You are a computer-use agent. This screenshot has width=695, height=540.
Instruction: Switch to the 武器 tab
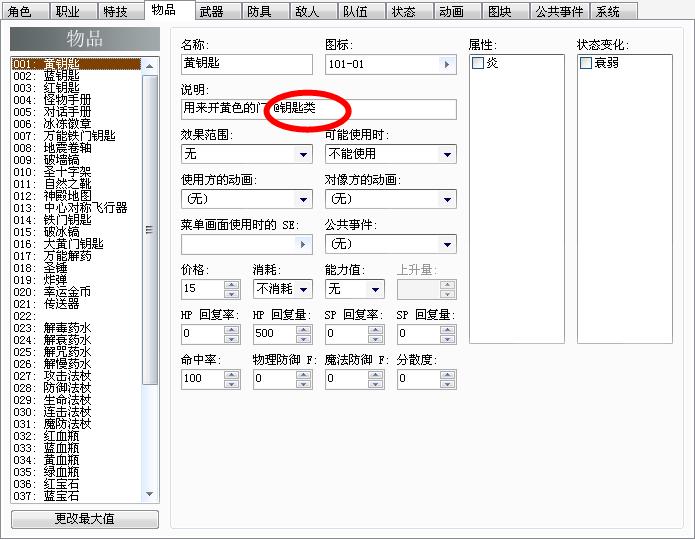coord(216,11)
